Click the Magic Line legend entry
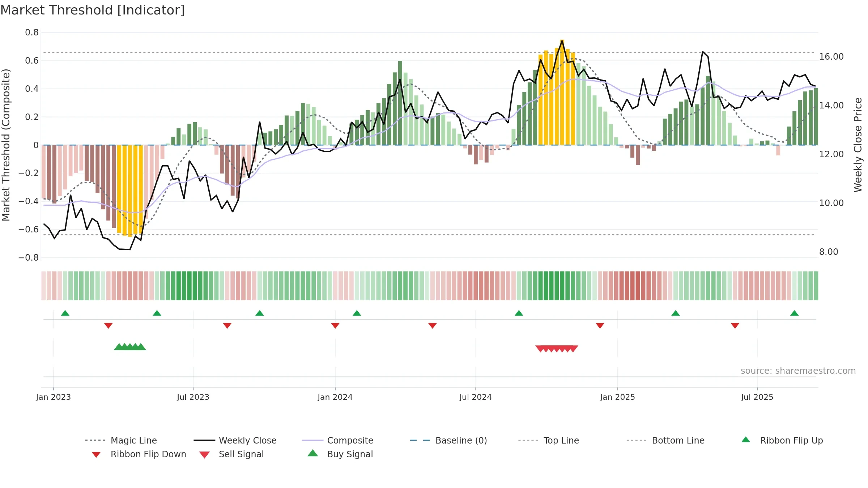Viewport: 868px width, 488px height. coord(121,440)
